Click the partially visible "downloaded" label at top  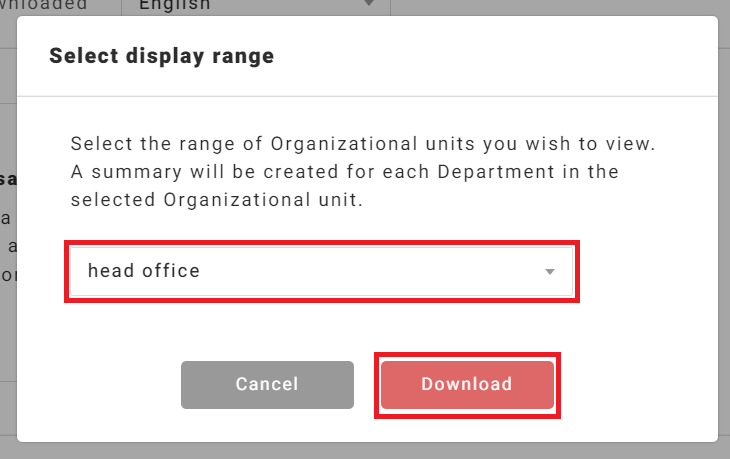coord(45,5)
